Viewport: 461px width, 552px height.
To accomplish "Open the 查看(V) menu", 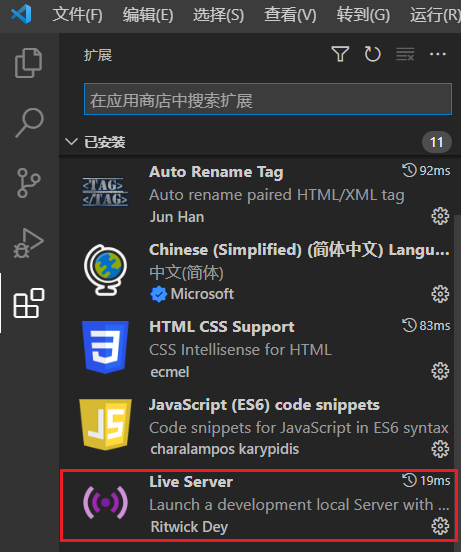I will 290,15.
